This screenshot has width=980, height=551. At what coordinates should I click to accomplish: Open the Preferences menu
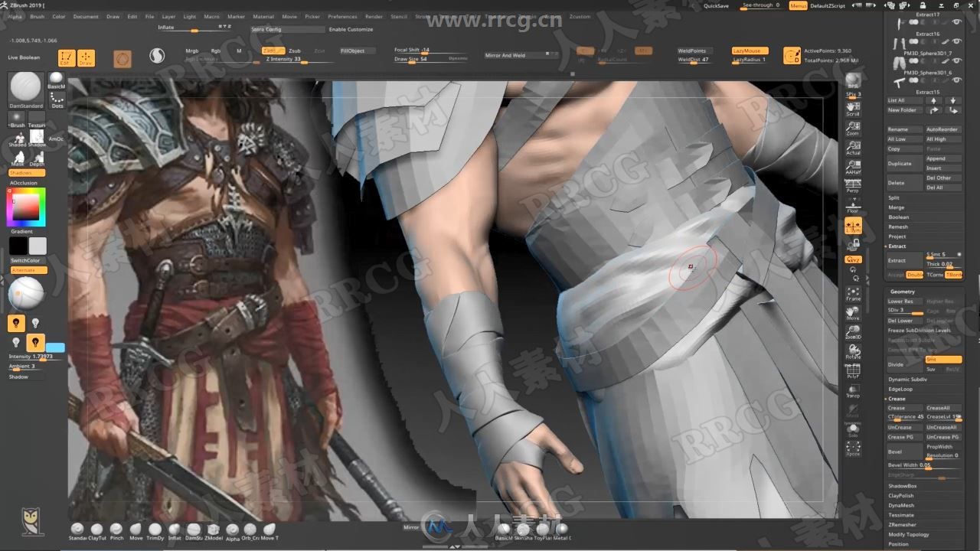click(x=342, y=16)
